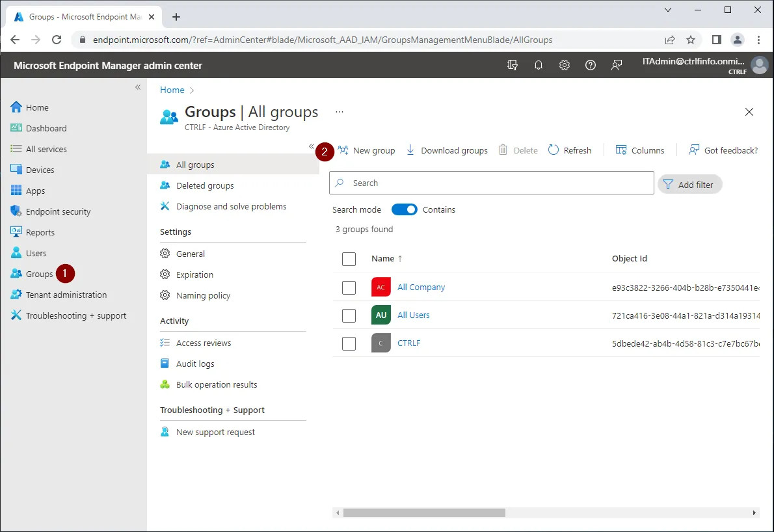Open the directory and subscription filter icon
The height and width of the screenshot is (532, 774).
point(513,65)
